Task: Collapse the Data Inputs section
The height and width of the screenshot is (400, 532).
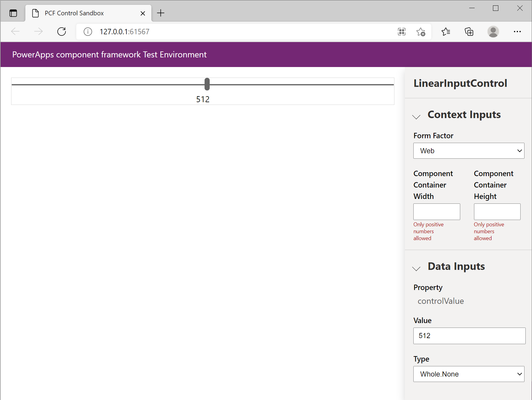Action: [x=416, y=269]
